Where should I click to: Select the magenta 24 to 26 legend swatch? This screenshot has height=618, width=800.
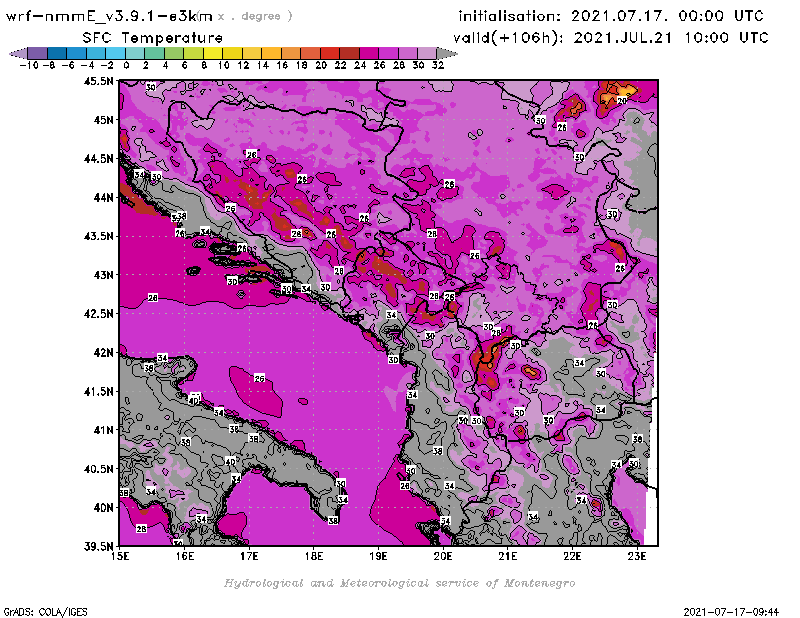tap(369, 53)
